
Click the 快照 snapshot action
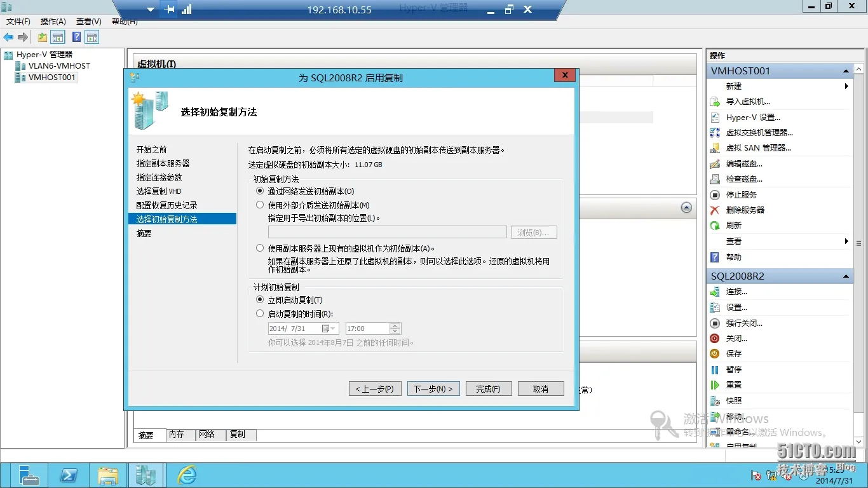[733, 401]
